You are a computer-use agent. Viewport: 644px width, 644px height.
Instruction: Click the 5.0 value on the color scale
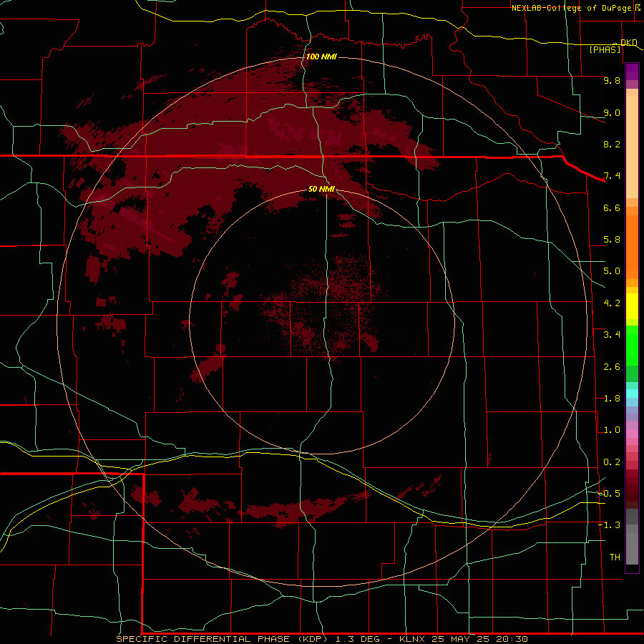click(x=612, y=271)
